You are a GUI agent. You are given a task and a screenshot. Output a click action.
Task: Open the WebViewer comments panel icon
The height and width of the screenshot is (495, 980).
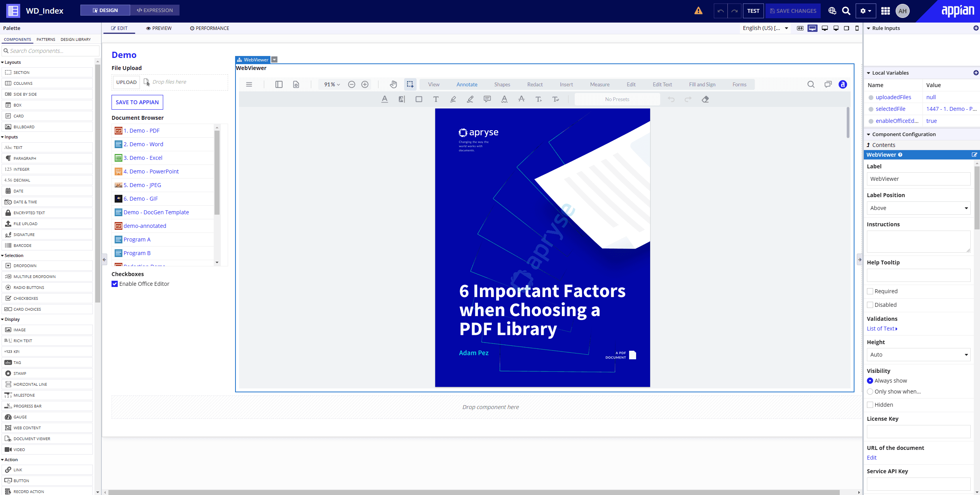click(x=828, y=84)
